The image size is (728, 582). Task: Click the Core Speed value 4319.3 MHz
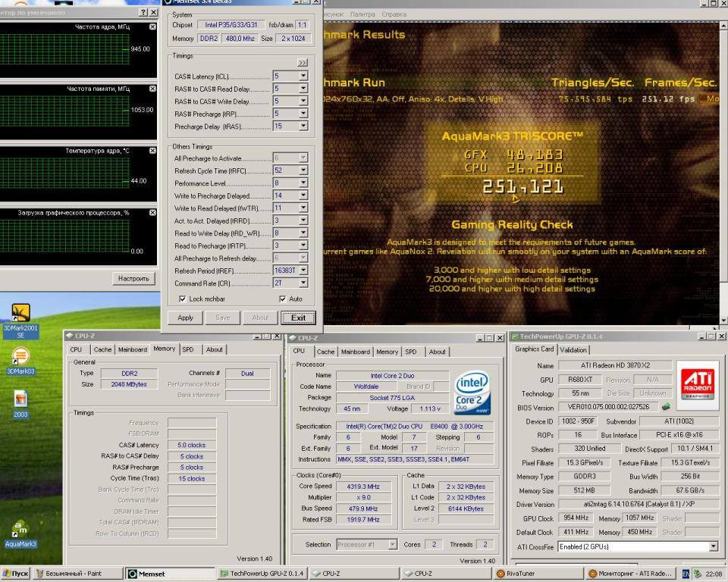(363, 487)
